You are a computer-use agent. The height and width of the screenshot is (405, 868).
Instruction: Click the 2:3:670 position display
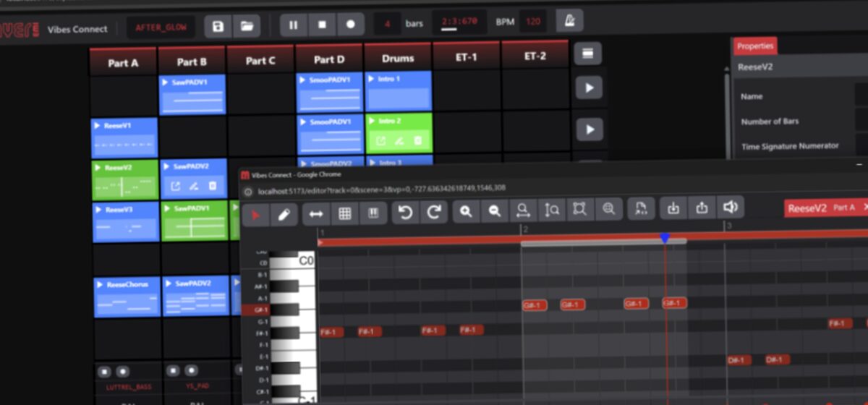(x=459, y=22)
